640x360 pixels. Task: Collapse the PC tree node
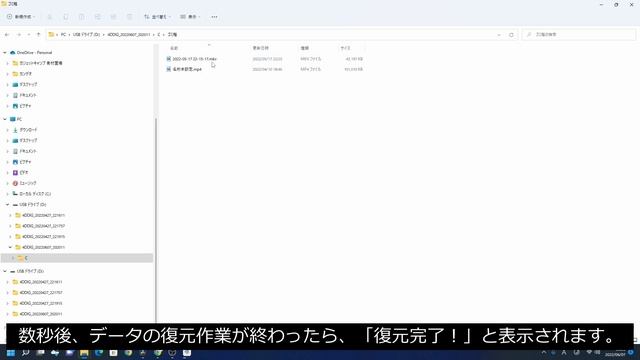click(x=5, y=119)
